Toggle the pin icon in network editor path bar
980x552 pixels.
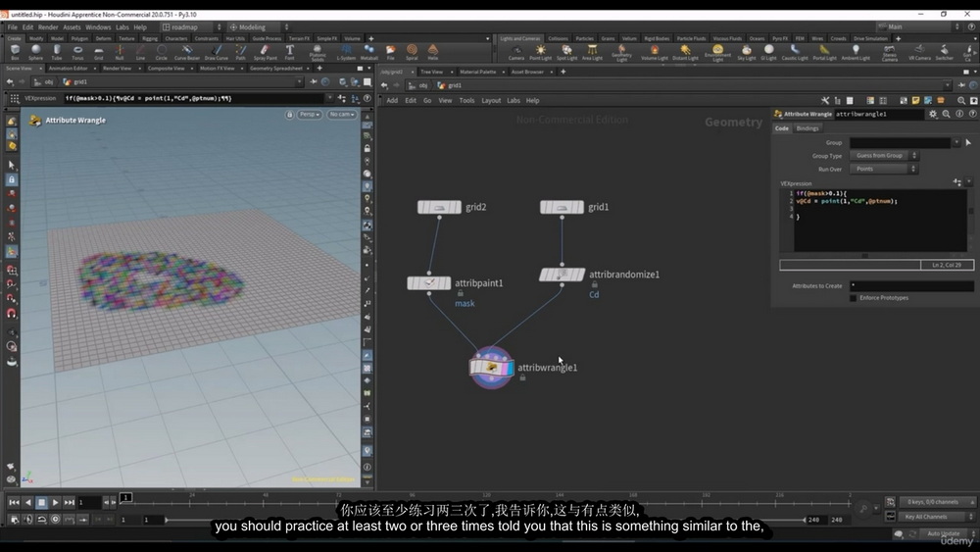click(961, 85)
